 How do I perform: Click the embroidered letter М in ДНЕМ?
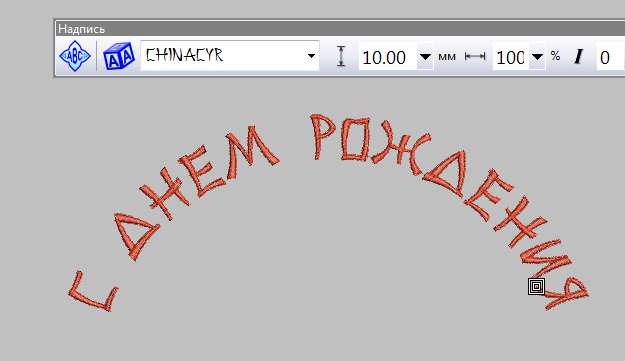point(251,151)
